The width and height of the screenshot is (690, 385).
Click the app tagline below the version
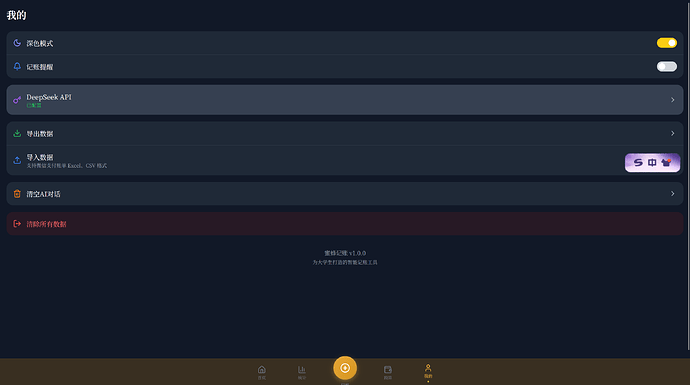click(x=345, y=262)
